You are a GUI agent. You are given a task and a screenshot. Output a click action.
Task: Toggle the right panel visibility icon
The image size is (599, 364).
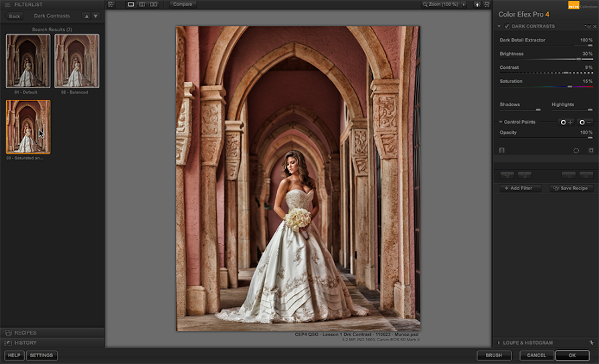[x=487, y=5]
